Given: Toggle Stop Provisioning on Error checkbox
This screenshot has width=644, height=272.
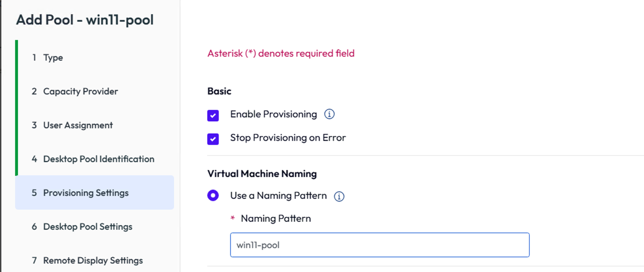Looking at the screenshot, I should (213, 139).
